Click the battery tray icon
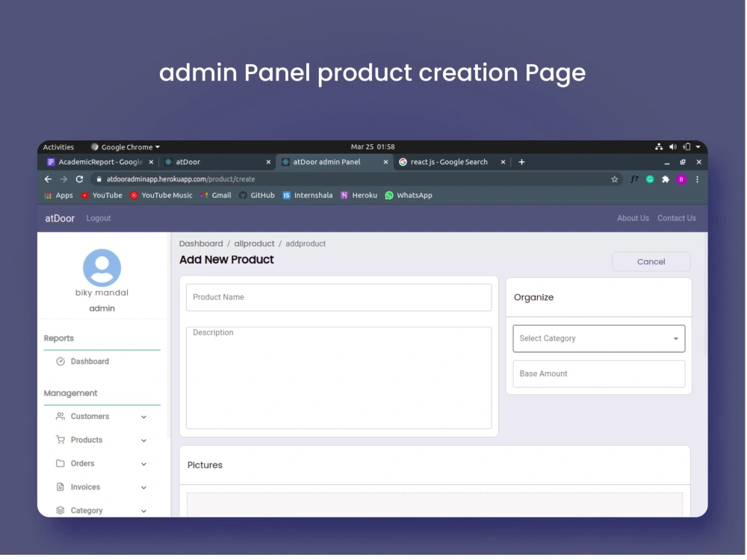Image resolution: width=747 pixels, height=560 pixels. (x=686, y=146)
